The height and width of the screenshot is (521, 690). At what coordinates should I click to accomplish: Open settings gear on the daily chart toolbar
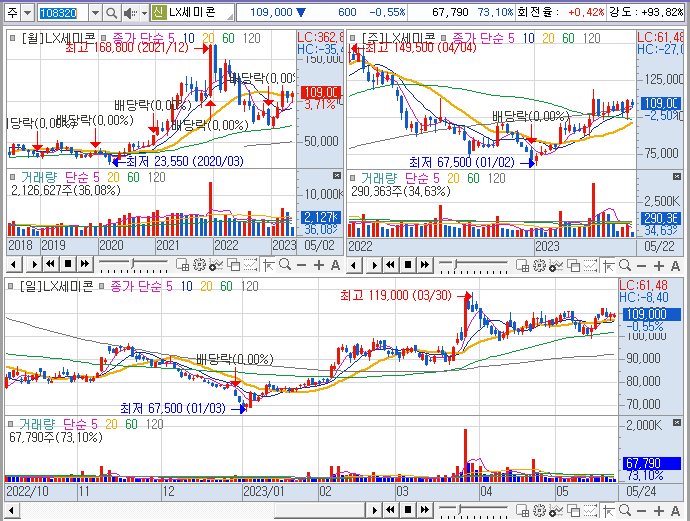coord(540,510)
